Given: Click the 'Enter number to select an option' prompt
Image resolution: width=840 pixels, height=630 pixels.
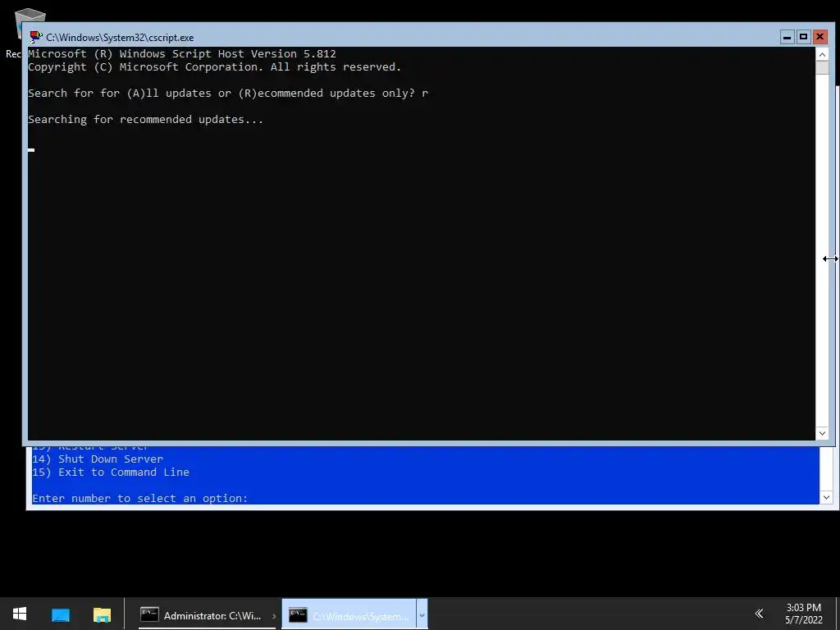Looking at the screenshot, I should tap(139, 498).
